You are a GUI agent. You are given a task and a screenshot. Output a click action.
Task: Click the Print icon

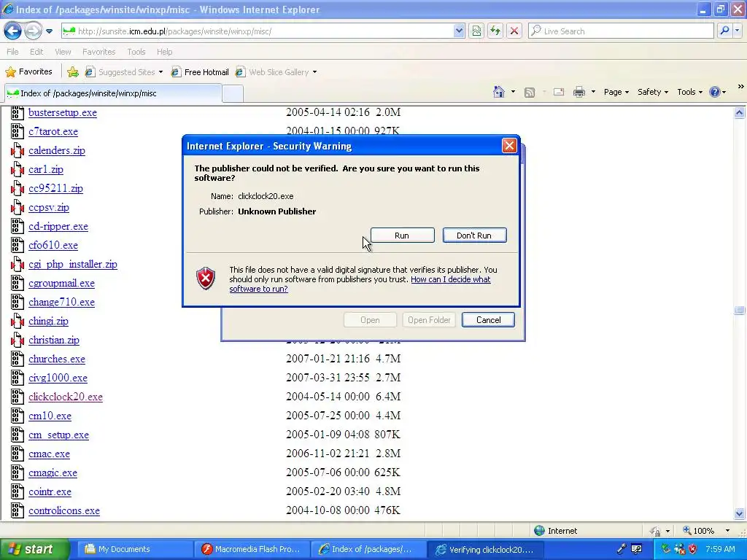(579, 92)
